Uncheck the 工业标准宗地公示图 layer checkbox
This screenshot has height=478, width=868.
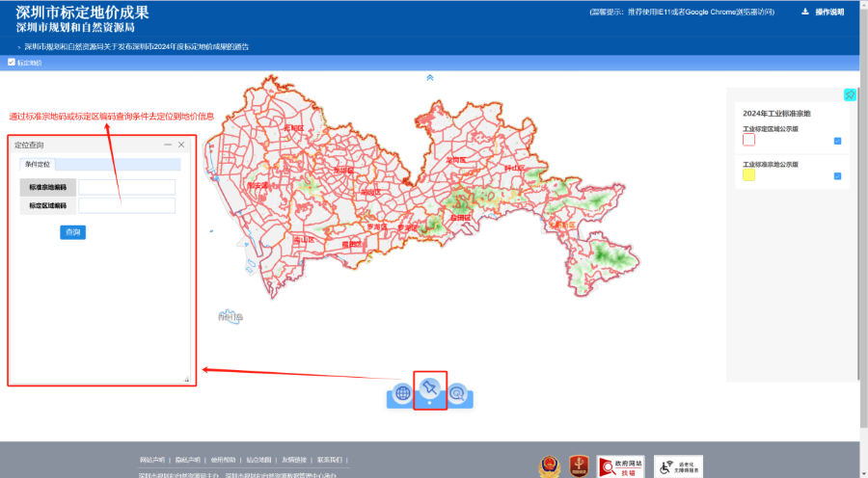coord(837,175)
